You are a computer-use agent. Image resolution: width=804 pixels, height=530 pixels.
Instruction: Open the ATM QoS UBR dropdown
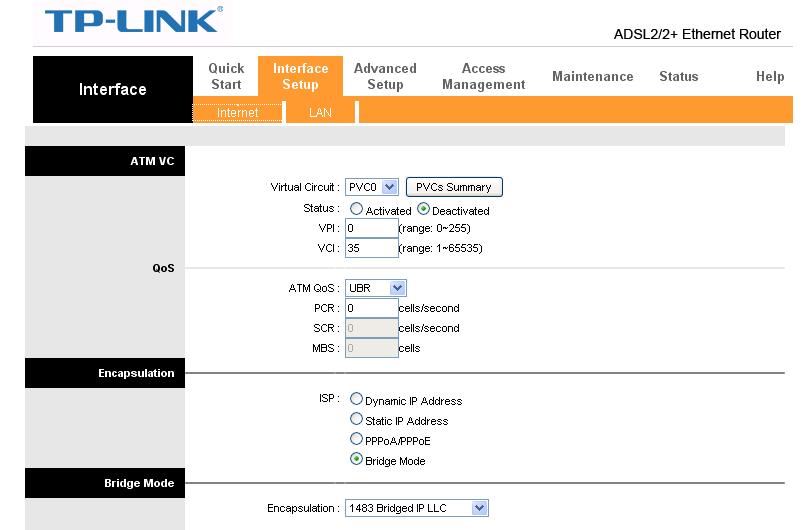click(x=376, y=288)
